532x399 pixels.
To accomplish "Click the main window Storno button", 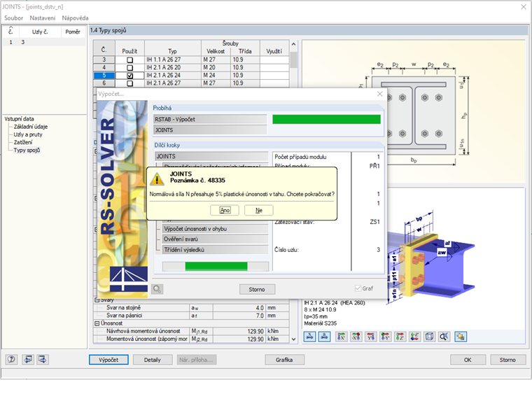I will tap(508, 360).
